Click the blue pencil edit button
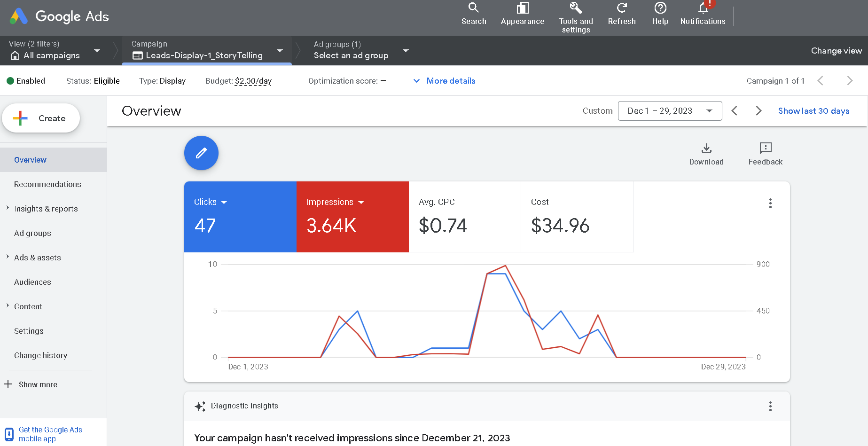 pos(201,153)
